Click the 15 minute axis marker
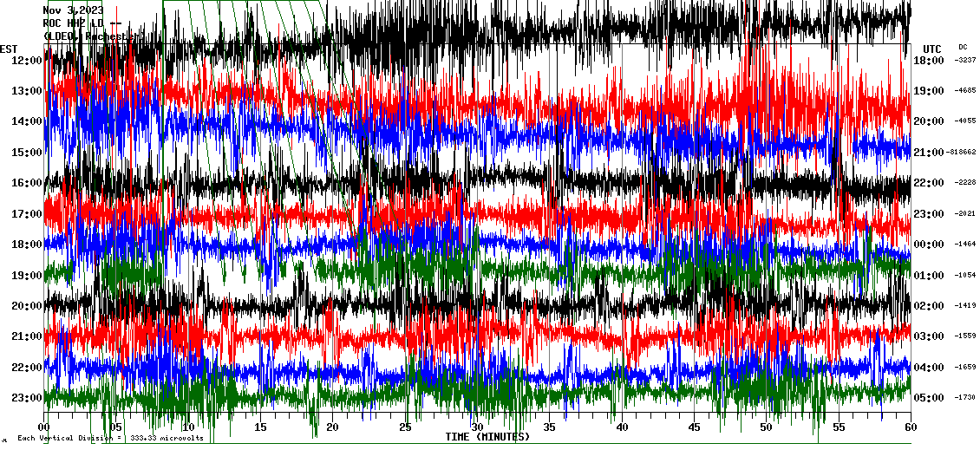The height and width of the screenshot is (450, 980). coord(261,427)
